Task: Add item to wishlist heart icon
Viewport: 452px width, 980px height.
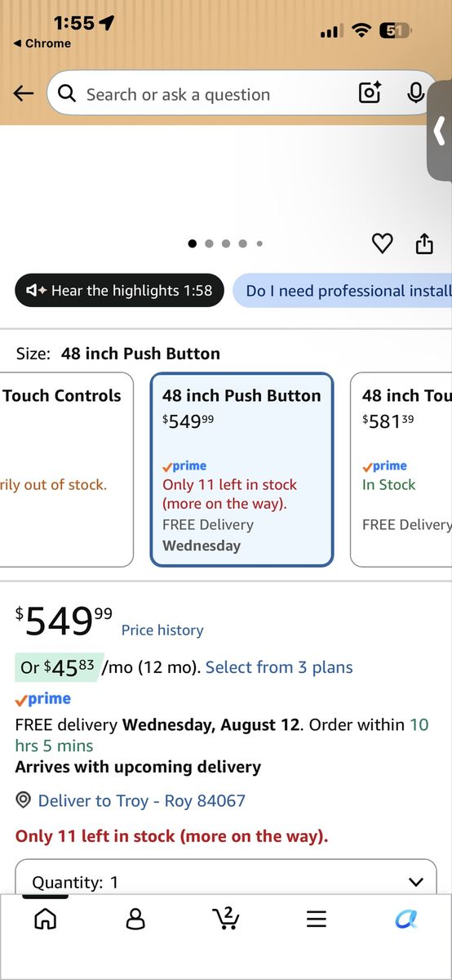Action: click(382, 243)
